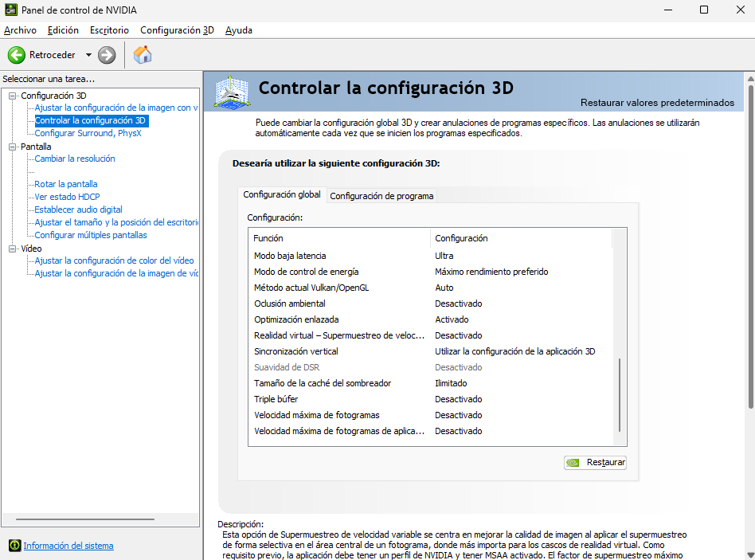This screenshot has width=755, height=560.
Task: Select Modo de control de energía row
Action: (431, 272)
